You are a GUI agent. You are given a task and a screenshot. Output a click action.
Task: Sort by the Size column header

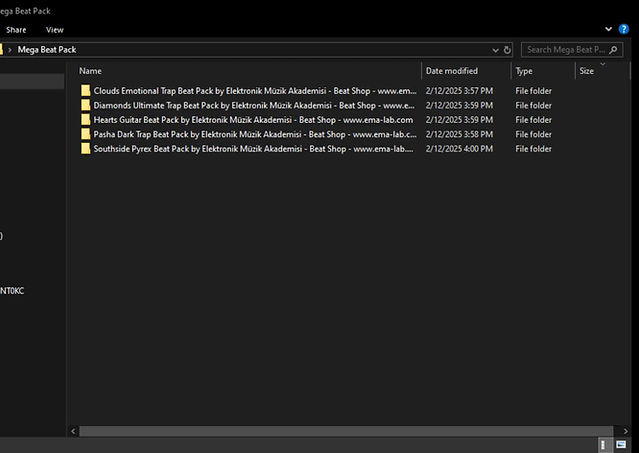(586, 71)
